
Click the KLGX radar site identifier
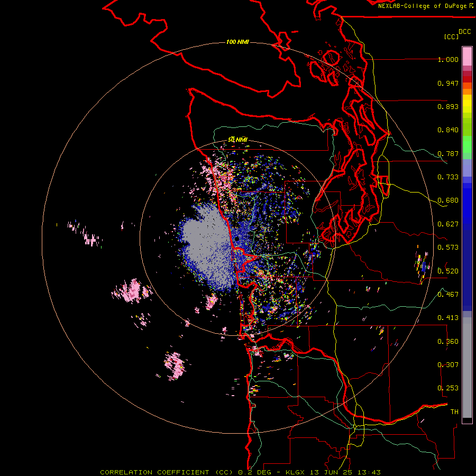click(296, 472)
